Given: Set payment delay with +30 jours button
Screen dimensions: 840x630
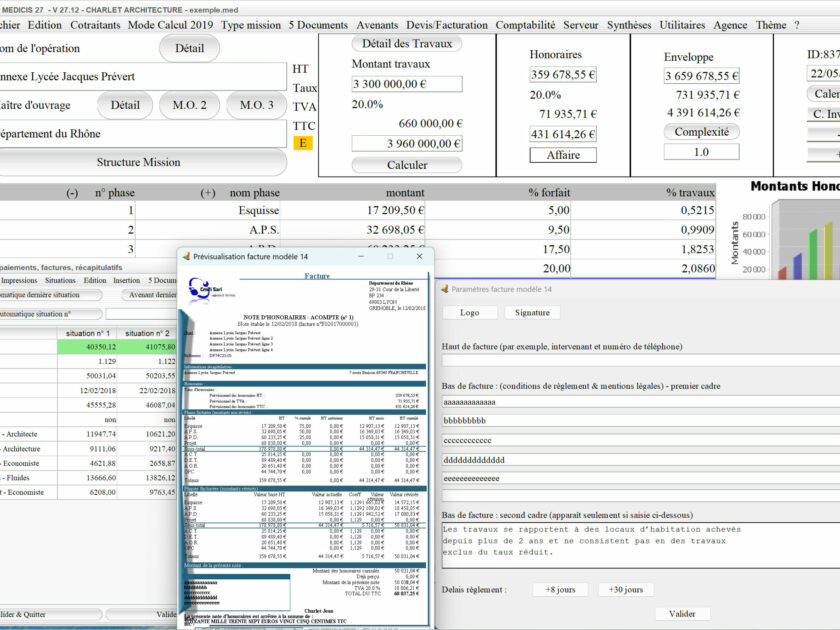Looking at the screenshot, I should pyautogui.click(x=626, y=589).
